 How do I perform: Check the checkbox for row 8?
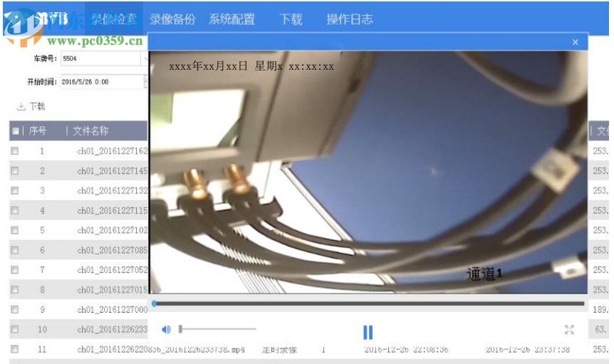[x=14, y=290]
